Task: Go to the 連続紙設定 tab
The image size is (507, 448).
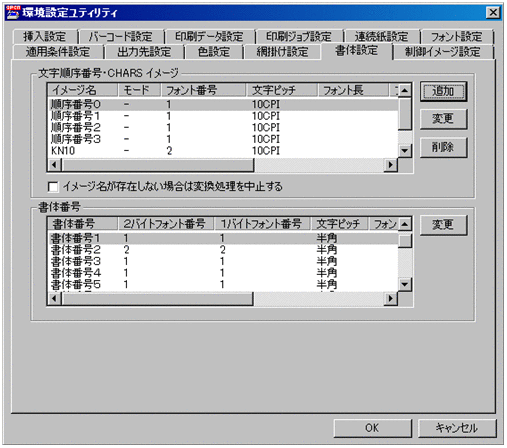Action: click(381, 37)
